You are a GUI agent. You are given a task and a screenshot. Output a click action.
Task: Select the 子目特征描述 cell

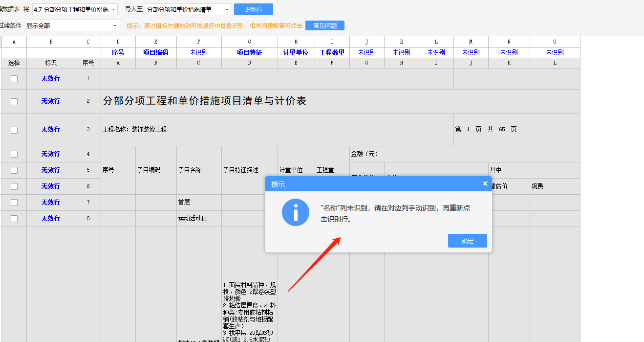click(x=250, y=170)
